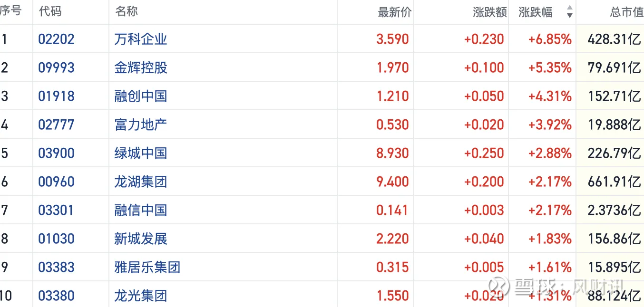Open 万科企业 stock page

coord(141,39)
